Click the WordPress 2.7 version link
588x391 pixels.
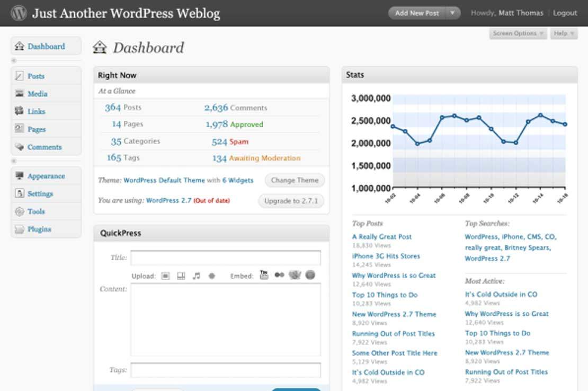tap(168, 201)
